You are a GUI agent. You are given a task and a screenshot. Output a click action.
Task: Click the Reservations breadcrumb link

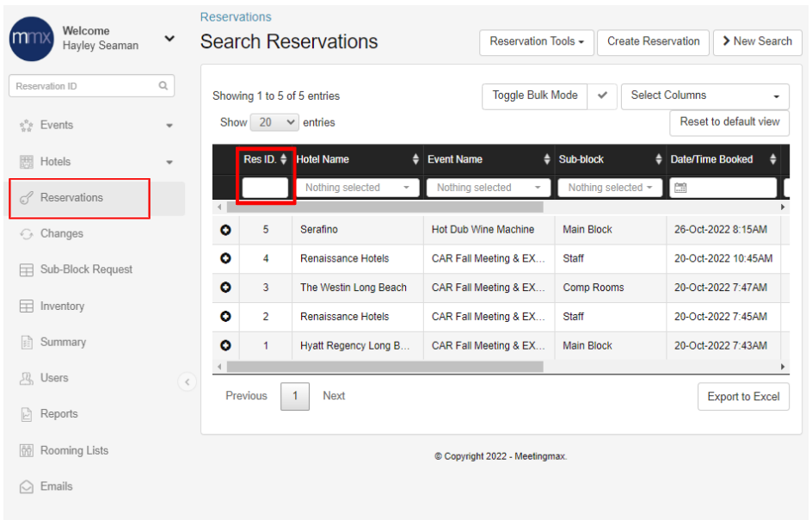(x=236, y=17)
